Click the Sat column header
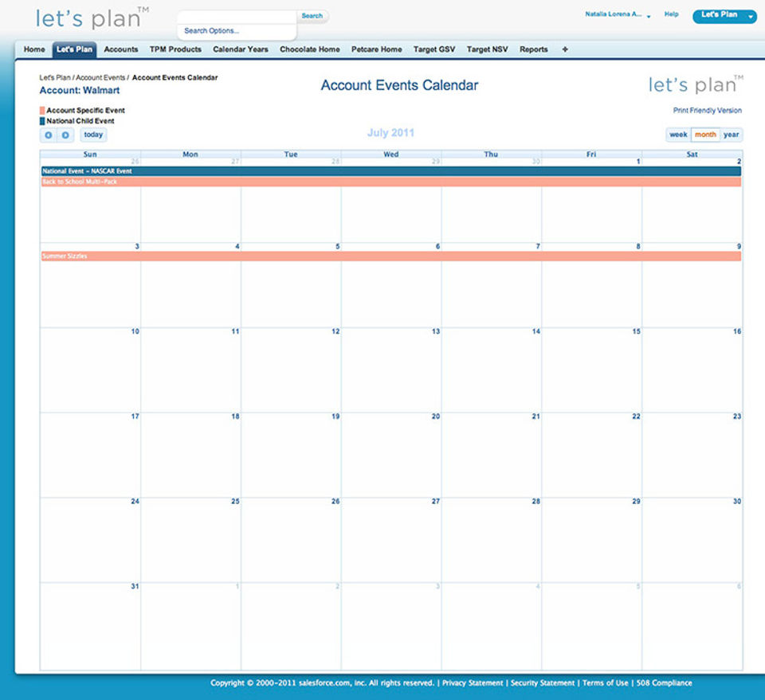The height and width of the screenshot is (700, 765). tap(692, 154)
